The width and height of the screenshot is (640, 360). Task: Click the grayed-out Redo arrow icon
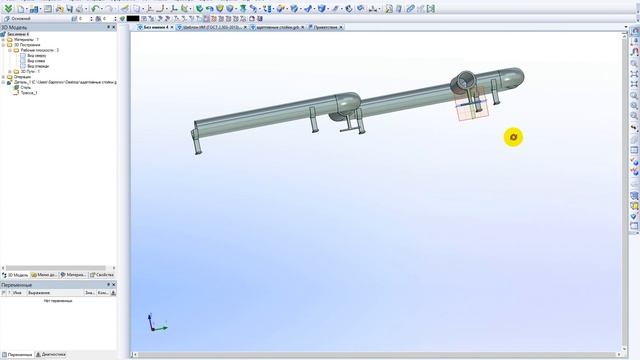click(x=109, y=9)
